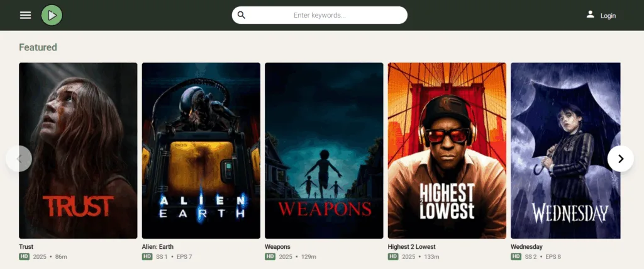Open the hamburger navigation menu
The width and height of the screenshot is (644, 269).
25,15
